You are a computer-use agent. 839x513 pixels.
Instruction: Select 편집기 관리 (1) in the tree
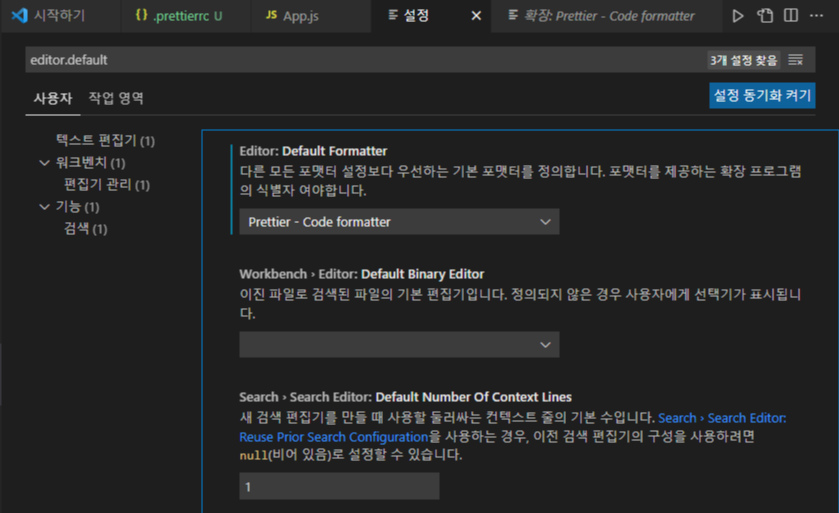(106, 185)
